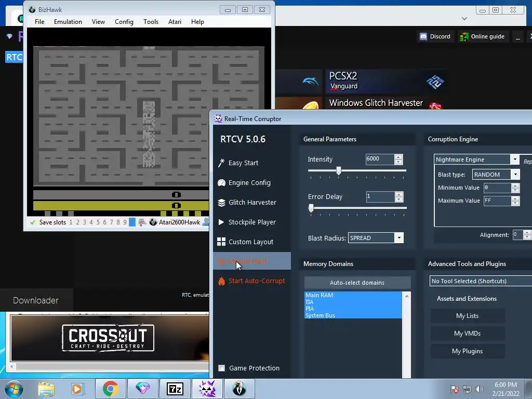Select save slot 9 in BizHawk
This screenshot has height=399, width=532.
(x=125, y=222)
